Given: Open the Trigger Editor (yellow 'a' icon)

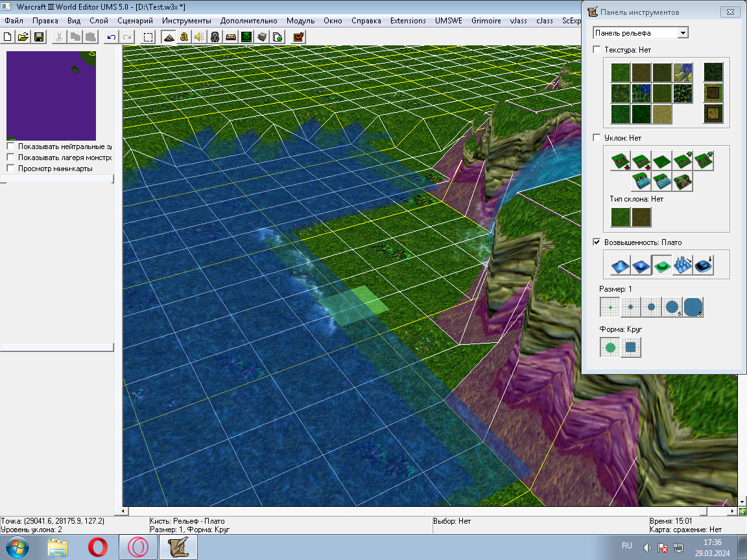Looking at the screenshot, I should tap(184, 37).
